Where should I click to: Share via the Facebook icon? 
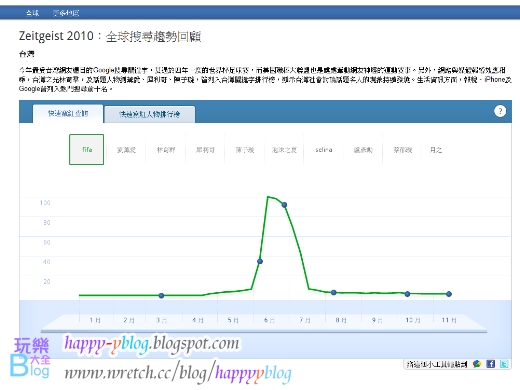click(x=490, y=364)
